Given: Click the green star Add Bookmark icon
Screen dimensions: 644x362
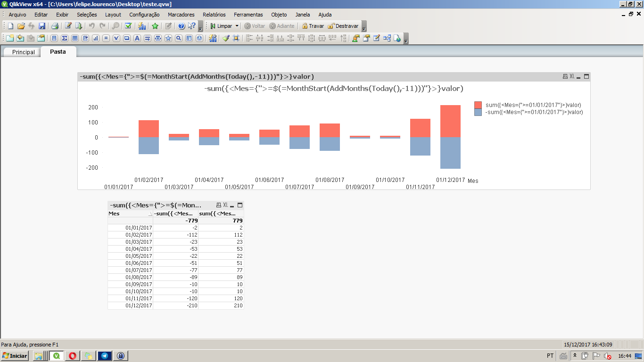Looking at the screenshot, I should (155, 26).
